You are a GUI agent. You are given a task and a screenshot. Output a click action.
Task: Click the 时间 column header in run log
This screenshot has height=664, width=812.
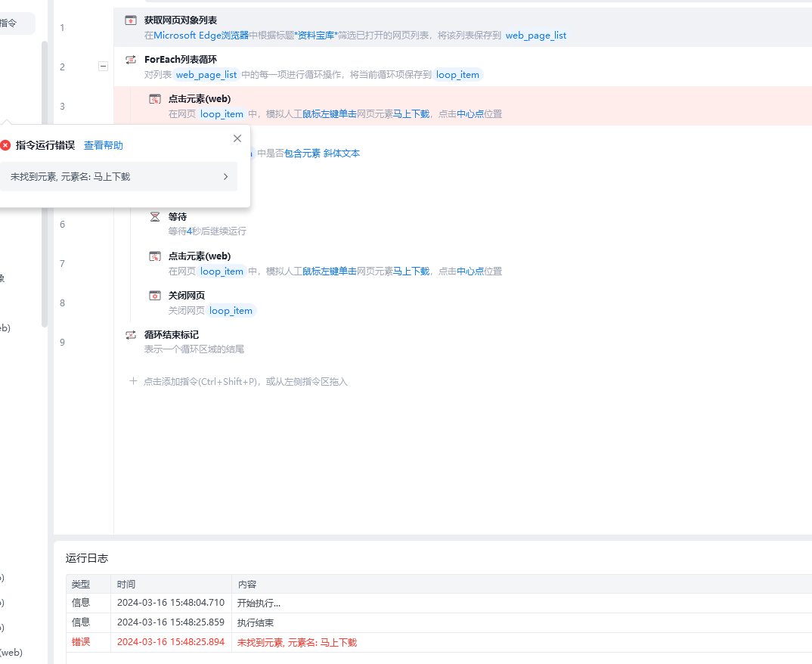pos(126,585)
